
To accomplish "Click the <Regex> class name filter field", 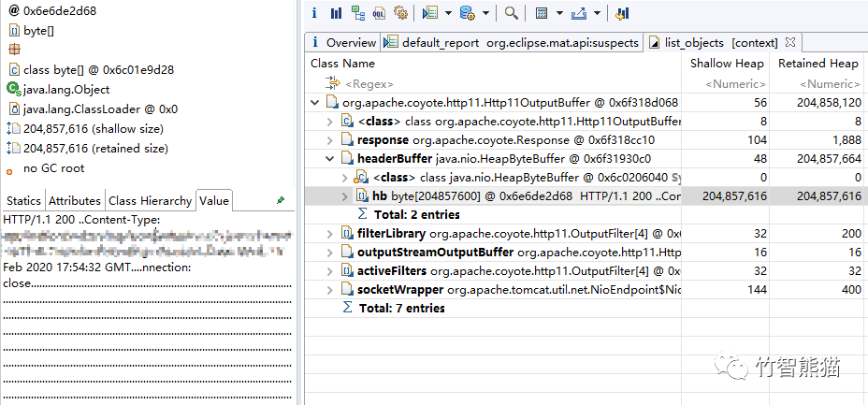I will tap(369, 84).
